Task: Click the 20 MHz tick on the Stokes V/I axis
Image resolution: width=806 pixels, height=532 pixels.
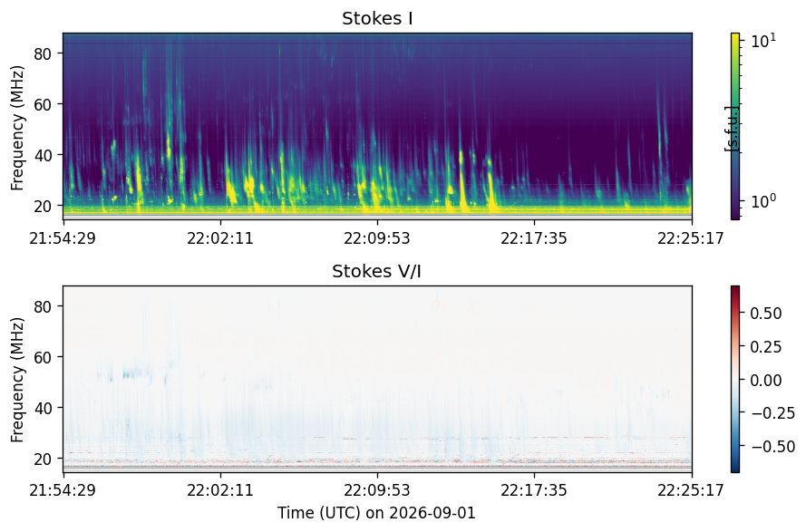Action: pyautogui.click(x=43, y=459)
